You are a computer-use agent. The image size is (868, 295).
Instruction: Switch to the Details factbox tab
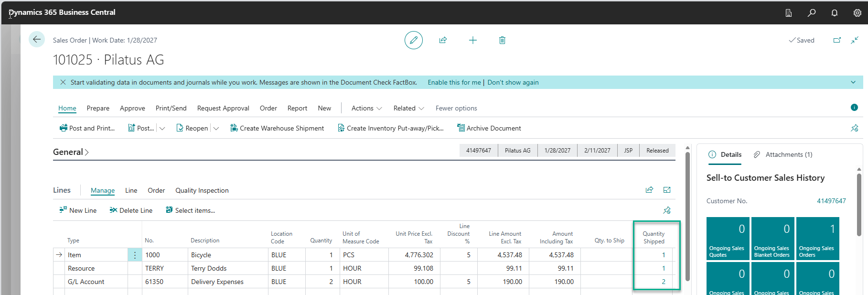click(725, 154)
